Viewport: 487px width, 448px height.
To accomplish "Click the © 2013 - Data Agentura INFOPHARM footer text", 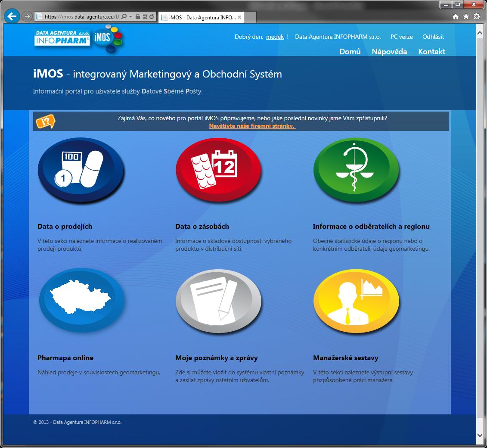I will 78,422.
